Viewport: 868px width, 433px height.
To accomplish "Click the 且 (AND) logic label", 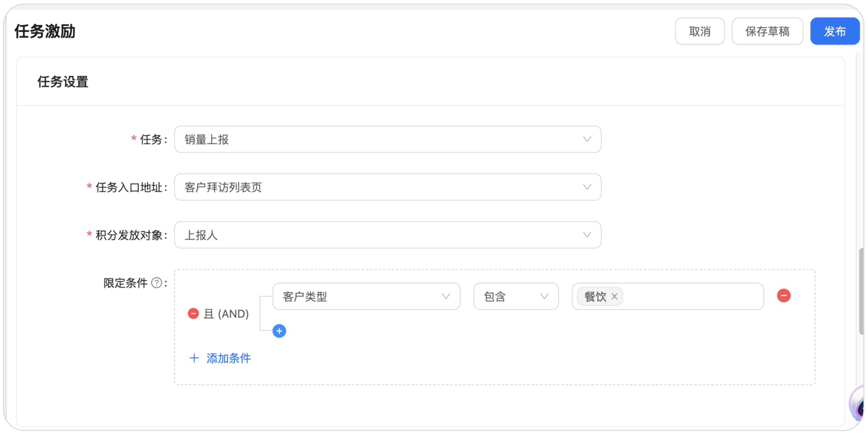I will [x=226, y=314].
